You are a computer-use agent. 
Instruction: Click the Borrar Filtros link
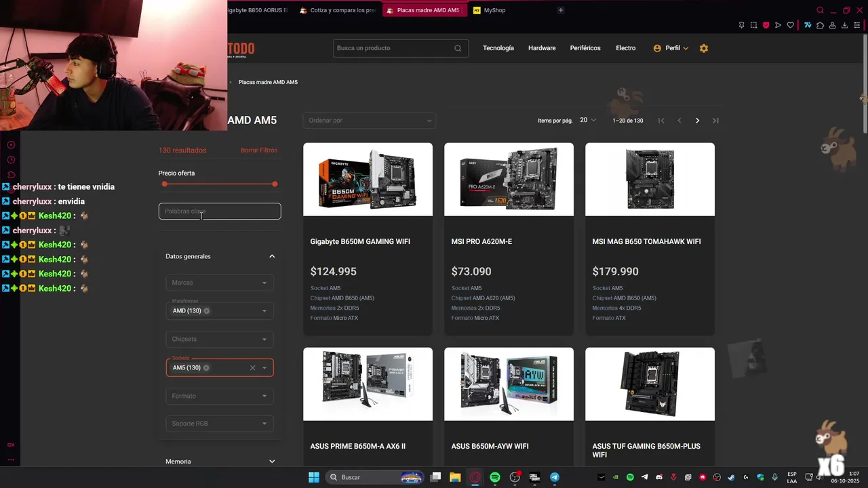click(x=259, y=150)
